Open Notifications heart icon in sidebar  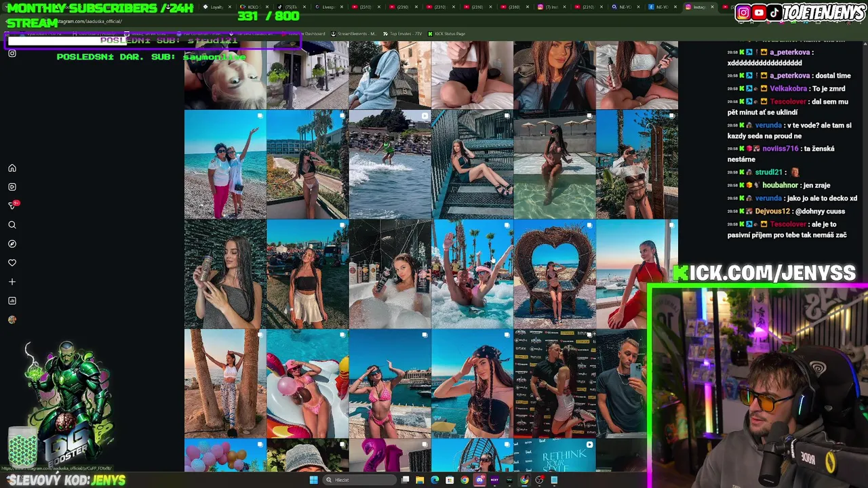coord(12,263)
